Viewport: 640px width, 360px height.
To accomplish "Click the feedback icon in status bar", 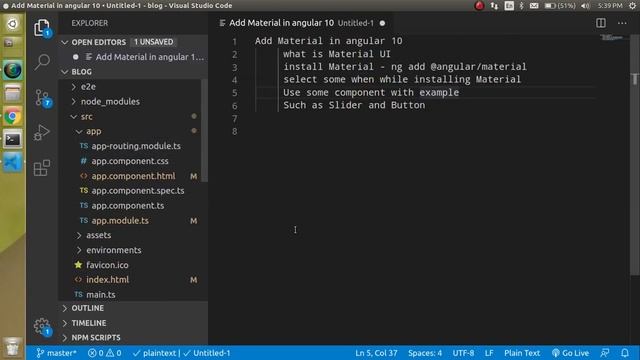I will coord(605,353).
